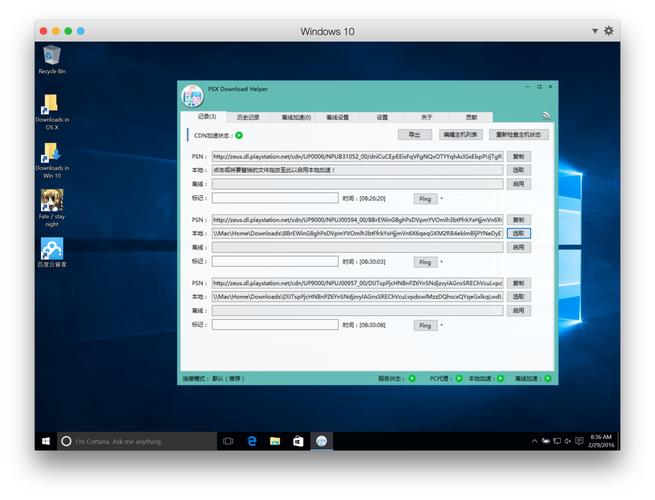Click the 连接模式 默认(推荐) status text
Screen dimensions: 655x500
pyautogui.click(x=213, y=379)
